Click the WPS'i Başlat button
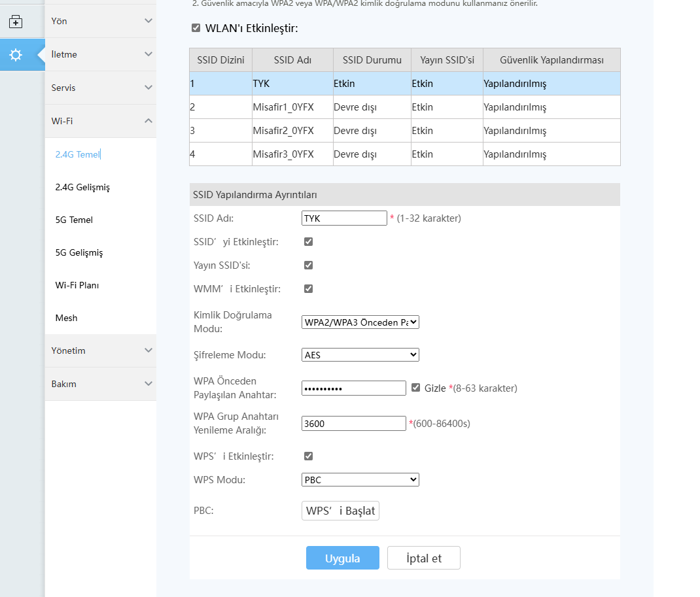Screen dimensions: 700x597 click(x=340, y=511)
